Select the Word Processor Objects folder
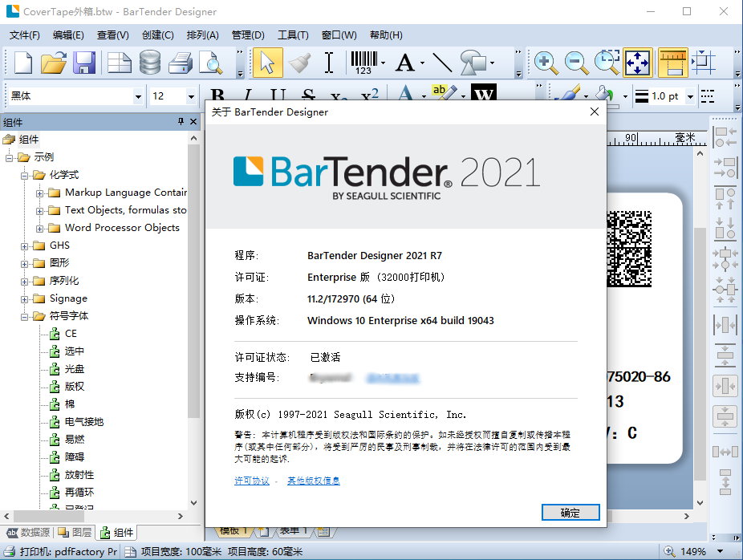Screen dimensions: 743x560 coord(122,227)
